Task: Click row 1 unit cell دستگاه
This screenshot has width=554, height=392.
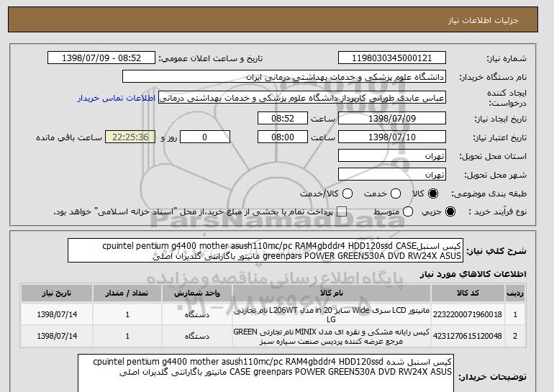Action: 197,314
